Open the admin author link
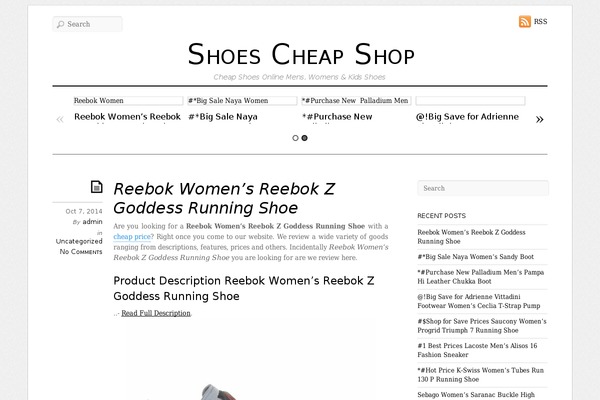600x400 pixels. point(92,222)
